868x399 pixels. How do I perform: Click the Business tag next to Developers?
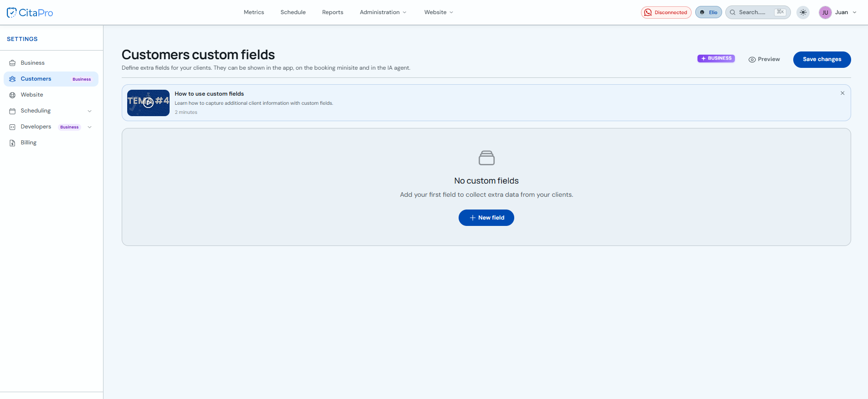(x=69, y=127)
